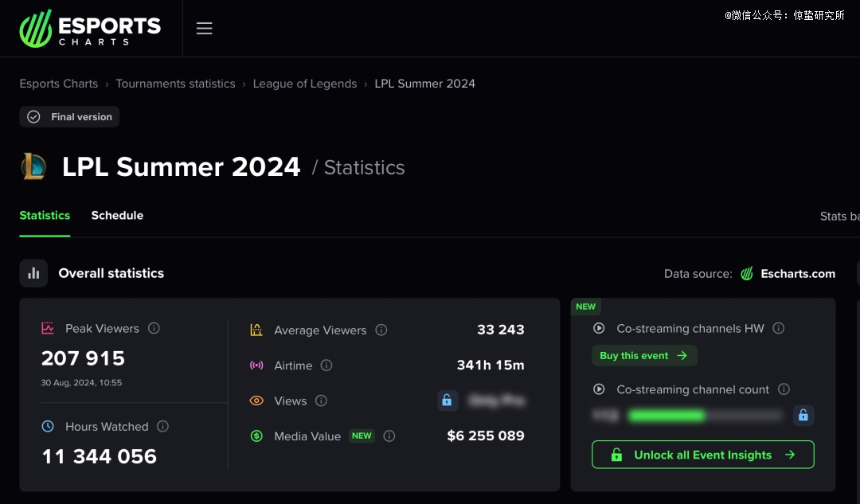860x504 pixels.
Task: Click the Final version badge
Action: (69, 117)
